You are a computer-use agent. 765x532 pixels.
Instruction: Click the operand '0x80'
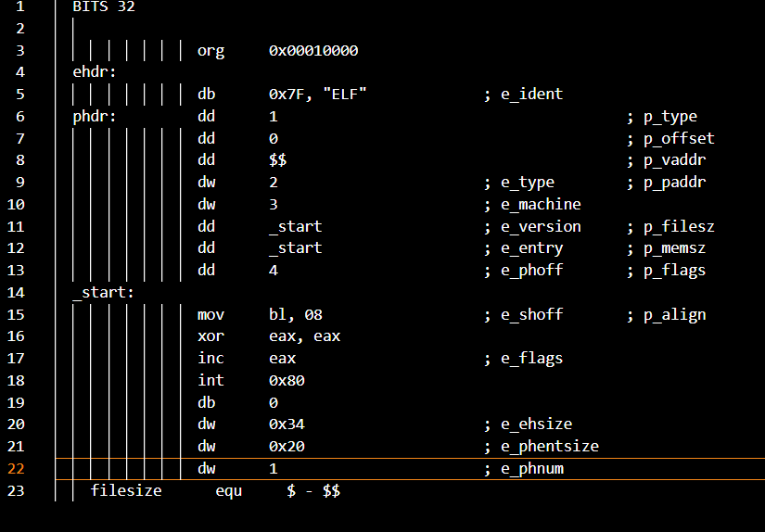click(287, 380)
